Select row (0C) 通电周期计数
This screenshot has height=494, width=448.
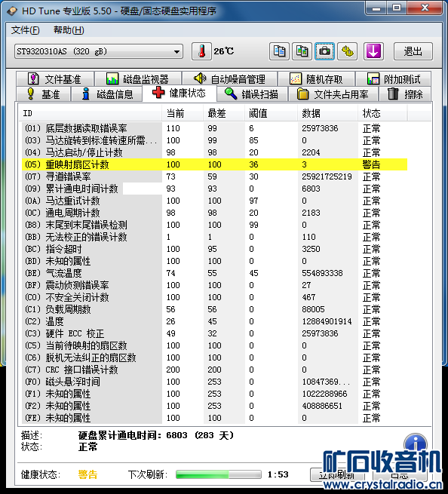(x=214, y=213)
